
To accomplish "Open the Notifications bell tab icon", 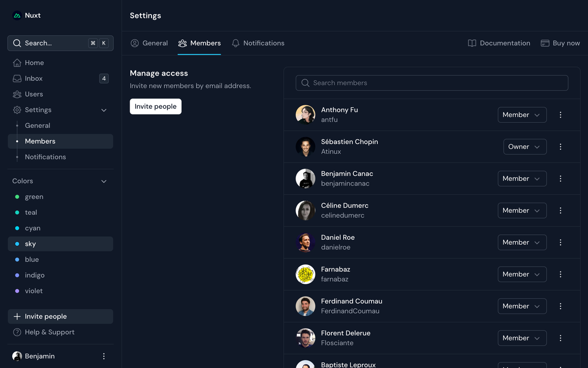I will click(x=235, y=43).
